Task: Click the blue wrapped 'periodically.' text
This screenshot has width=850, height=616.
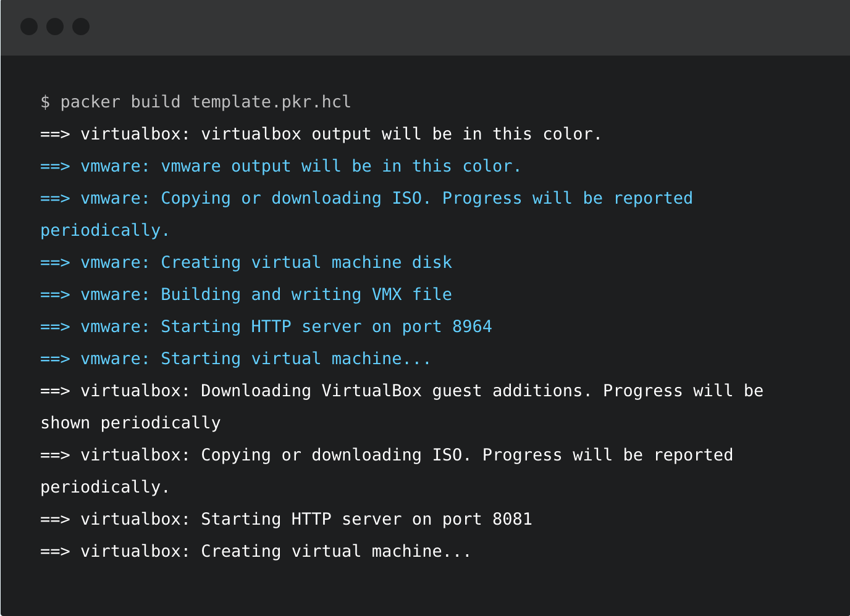Action: coord(105,230)
